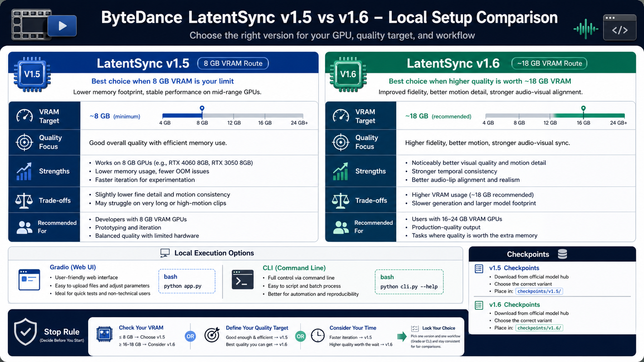644x362 pixels.
Task: Click the Gradio (Web UI) heading
Action: click(73, 267)
